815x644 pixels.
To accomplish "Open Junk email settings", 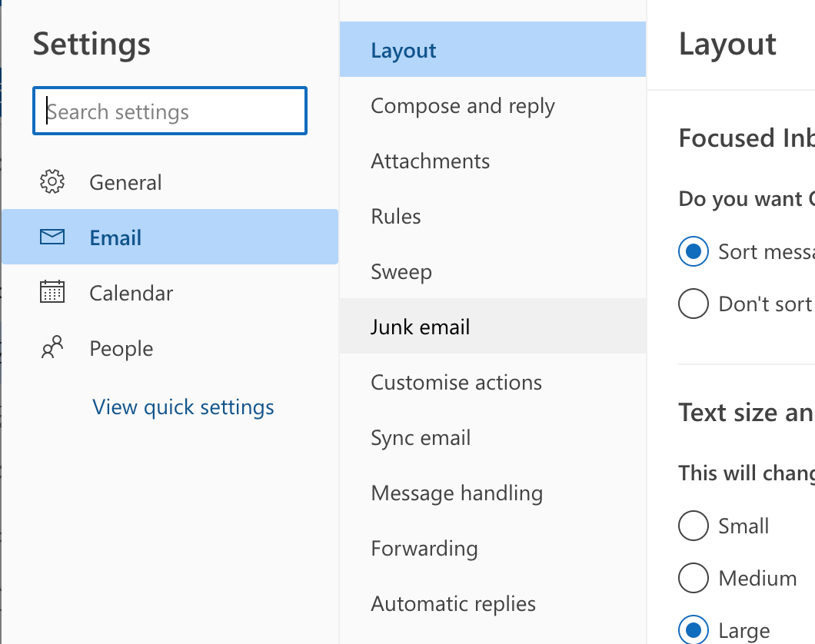I will 420,327.
